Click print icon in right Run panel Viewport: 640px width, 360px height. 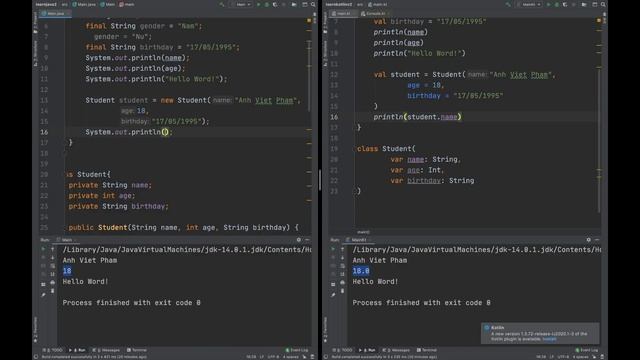(x=342, y=282)
